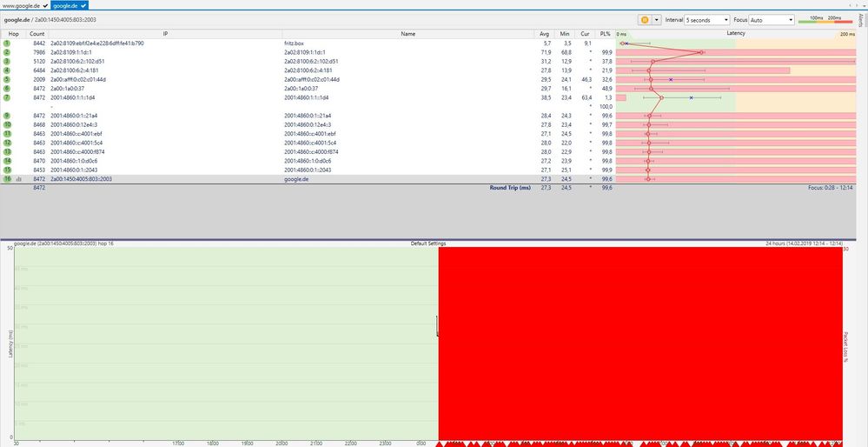Open the Alerts side panel tab
The height and width of the screenshot is (447, 868).
click(x=861, y=20)
